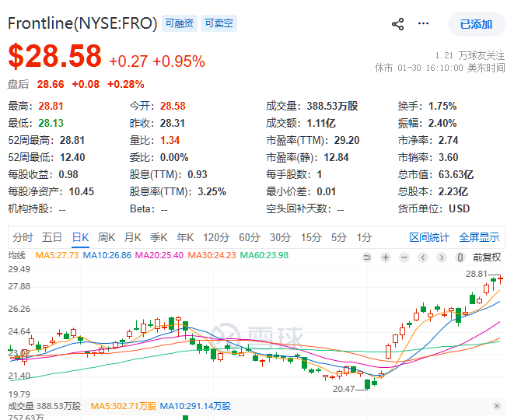Pan the chart left with left arrow

(422, 257)
